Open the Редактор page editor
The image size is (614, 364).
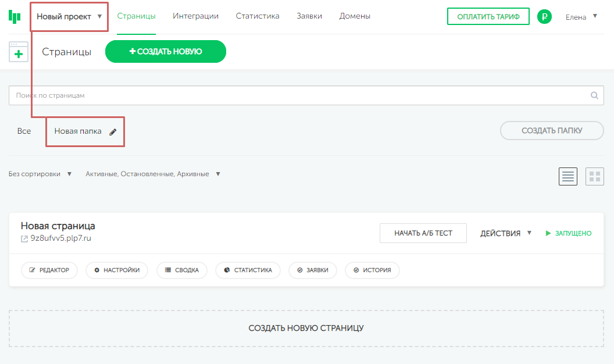tap(49, 270)
